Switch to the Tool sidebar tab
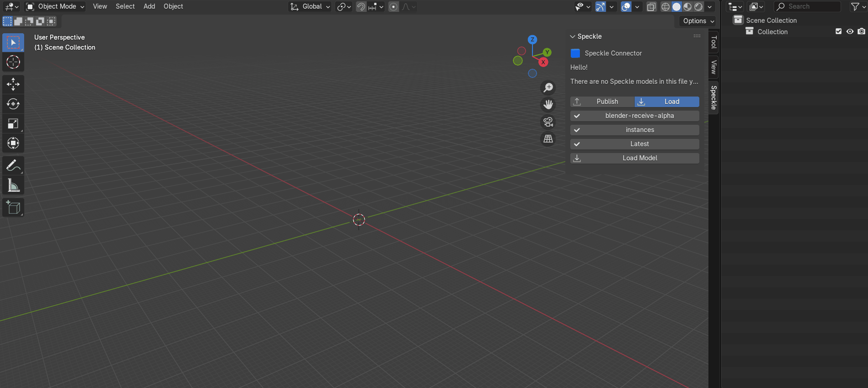This screenshot has width=868, height=388. pyautogui.click(x=713, y=42)
